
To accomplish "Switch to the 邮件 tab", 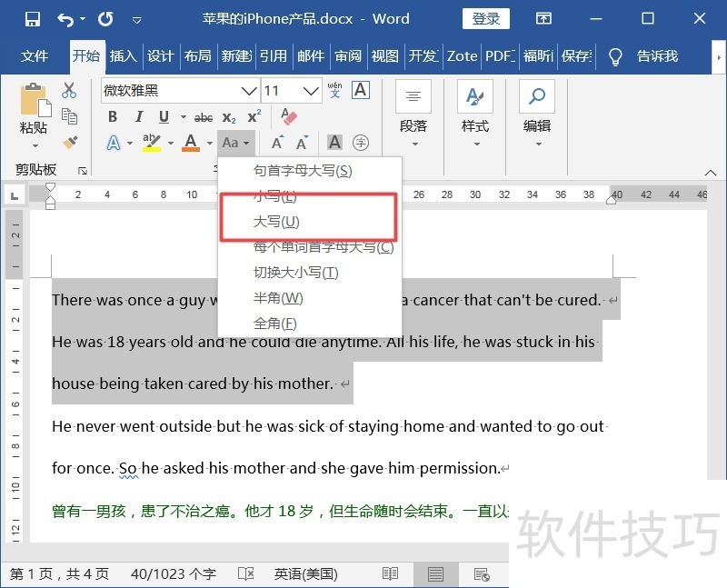I will (x=311, y=56).
